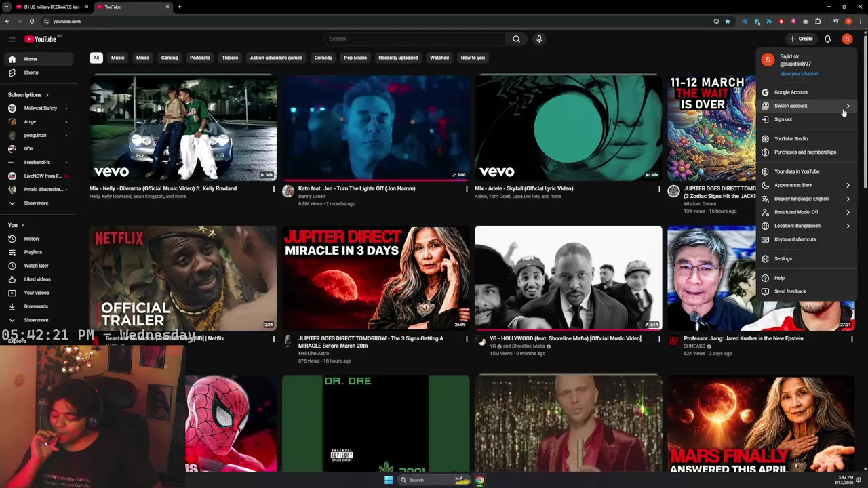Open the notifications bell
The height and width of the screenshot is (488, 868).
pyautogui.click(x=827, y=39)
